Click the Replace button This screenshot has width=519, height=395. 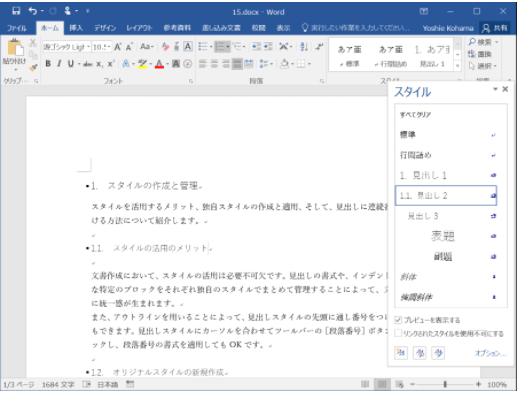click(x=480, y=54)
